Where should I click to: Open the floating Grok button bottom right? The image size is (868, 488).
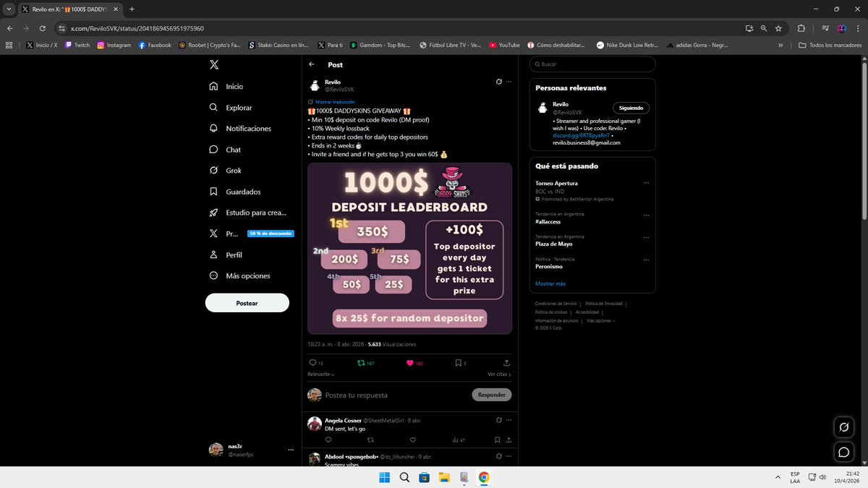pyautogui.click(x=843, y=427)
